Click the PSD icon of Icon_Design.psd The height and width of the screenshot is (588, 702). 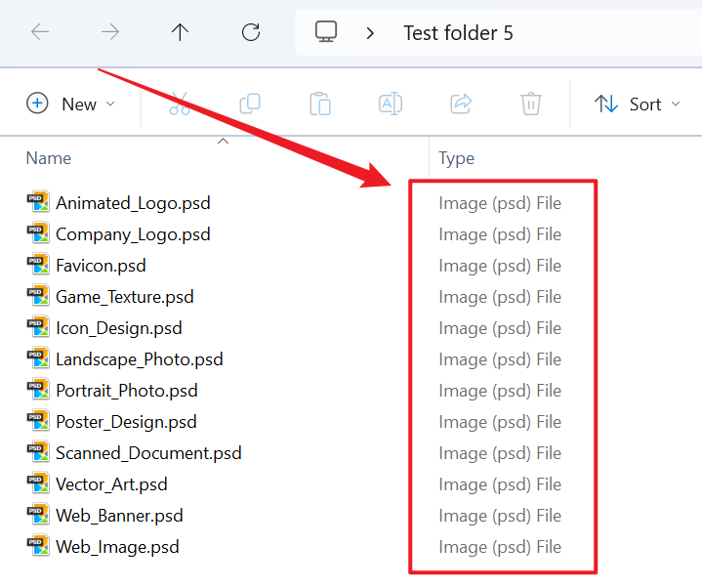(38, 326)
